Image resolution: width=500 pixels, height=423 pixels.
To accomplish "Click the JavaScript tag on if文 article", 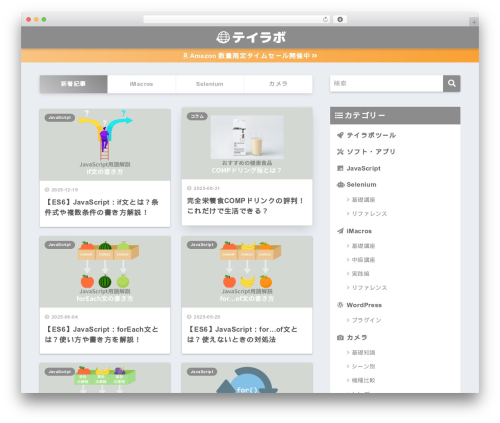I will point(60,118).
